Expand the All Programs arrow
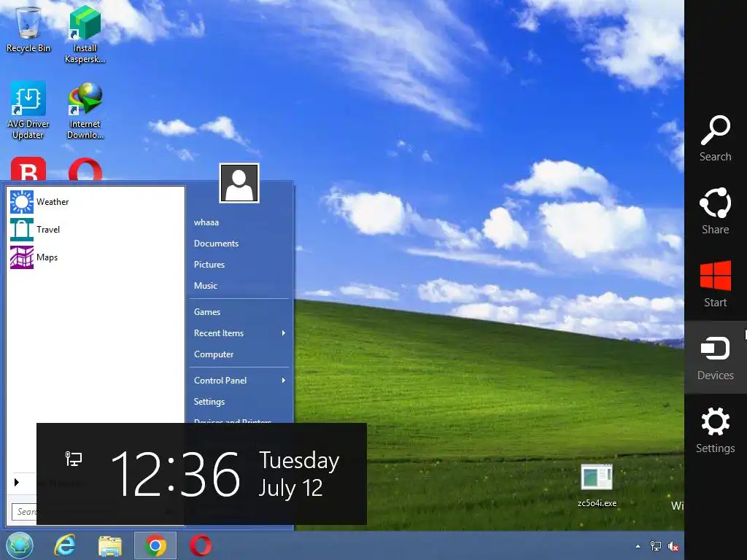This screenshot has width=747, height=560. [x=17, y=483]
